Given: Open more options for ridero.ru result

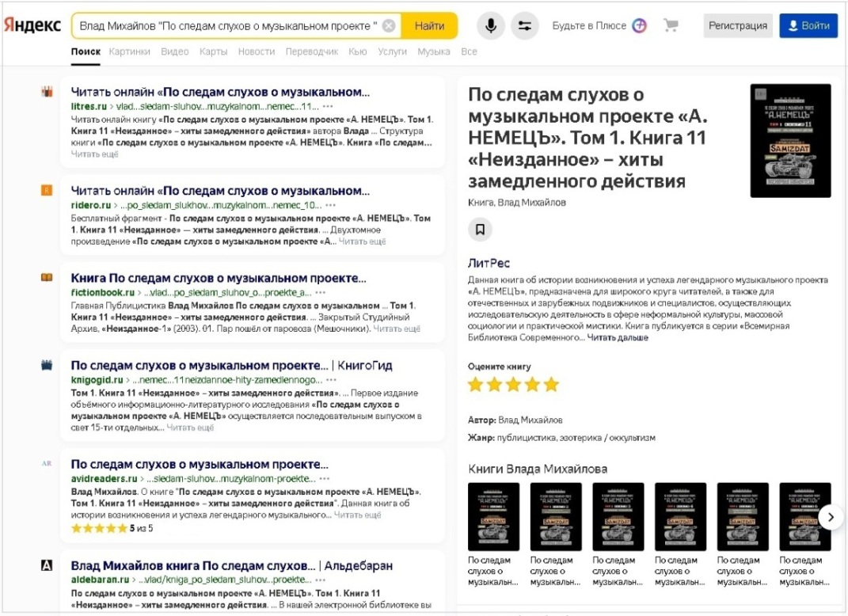Looking at the screenshot, I should (330, 205).
